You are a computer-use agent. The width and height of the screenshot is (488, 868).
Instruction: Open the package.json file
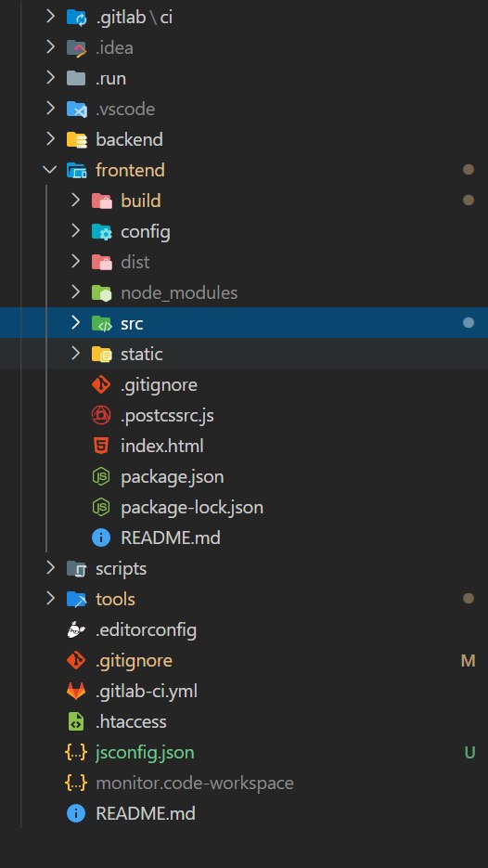click(172, 476)
